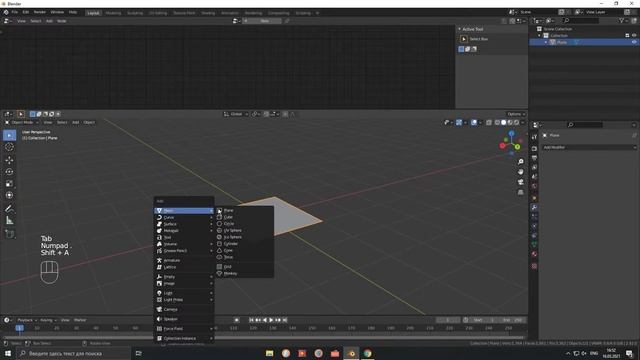Collapse the Collection in the outliner
640x360 pixels.
pos(539,36)
